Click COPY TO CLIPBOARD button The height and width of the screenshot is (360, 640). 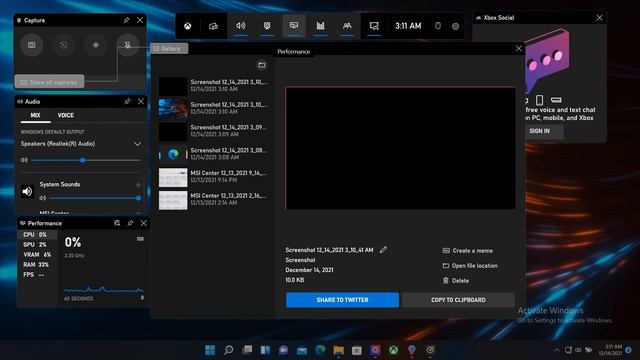(x=458, y=300)
